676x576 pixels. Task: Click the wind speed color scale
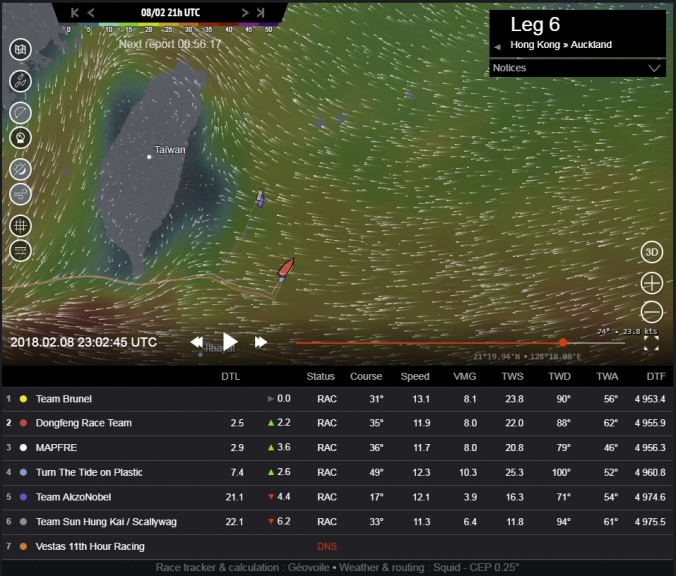pyautogui.click(x=169, y=28)
